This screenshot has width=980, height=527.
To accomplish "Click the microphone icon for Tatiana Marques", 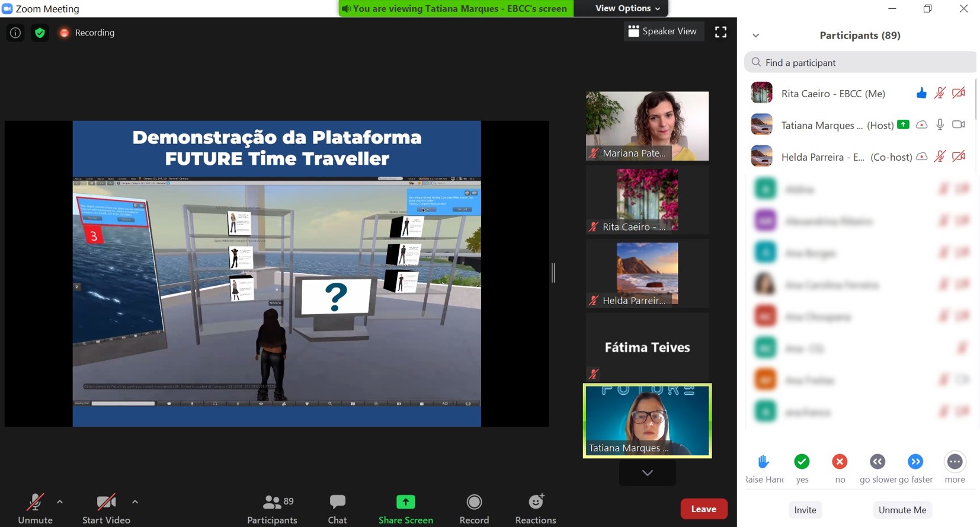I will [x=940, y=124].
